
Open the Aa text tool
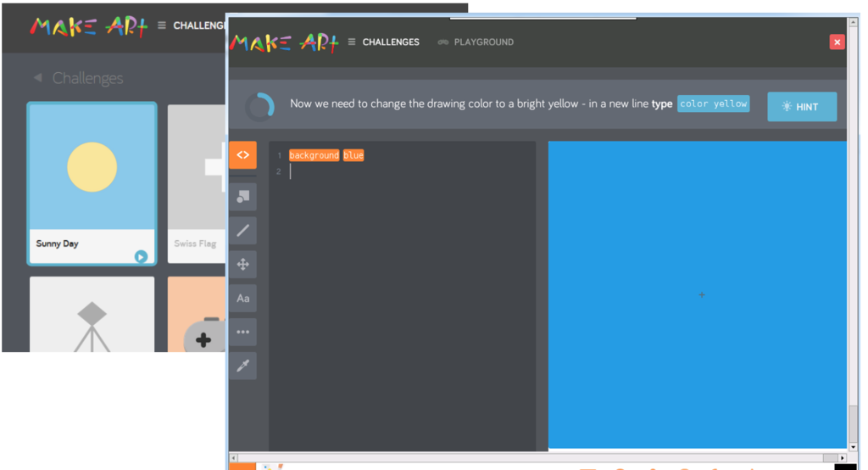click(243, 298)
